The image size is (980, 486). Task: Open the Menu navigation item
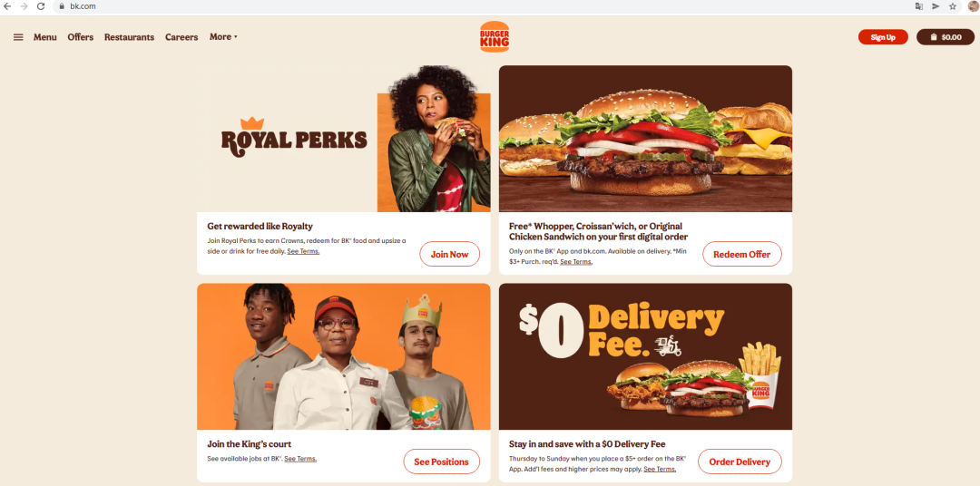pos(45,37)
